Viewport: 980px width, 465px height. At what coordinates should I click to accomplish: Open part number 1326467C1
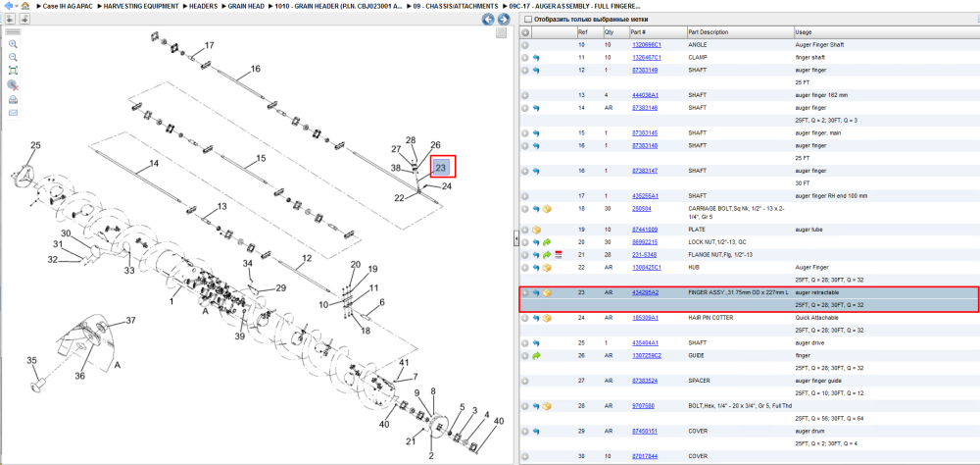tap(646, 58)
